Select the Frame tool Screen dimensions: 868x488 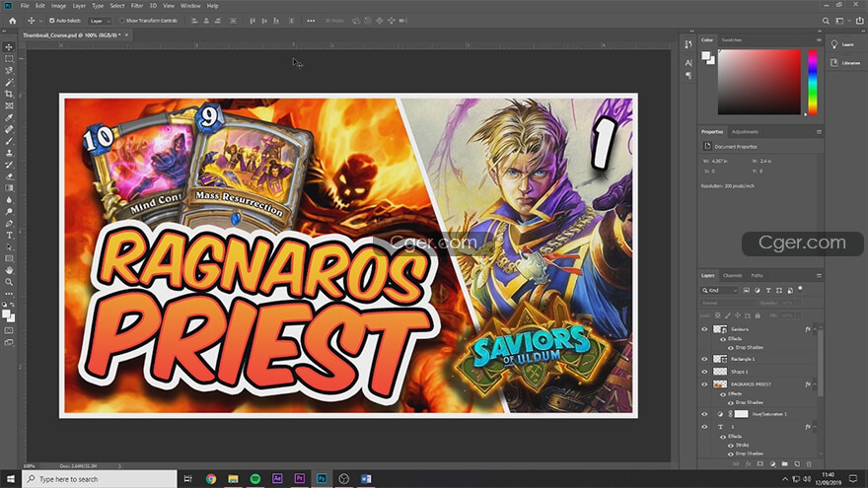click(9, 105)
